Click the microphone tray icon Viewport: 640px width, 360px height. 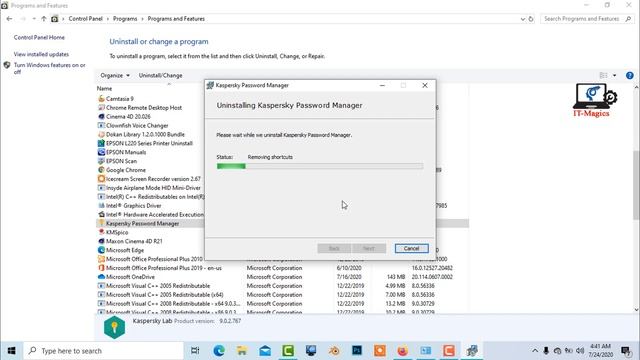546,351
